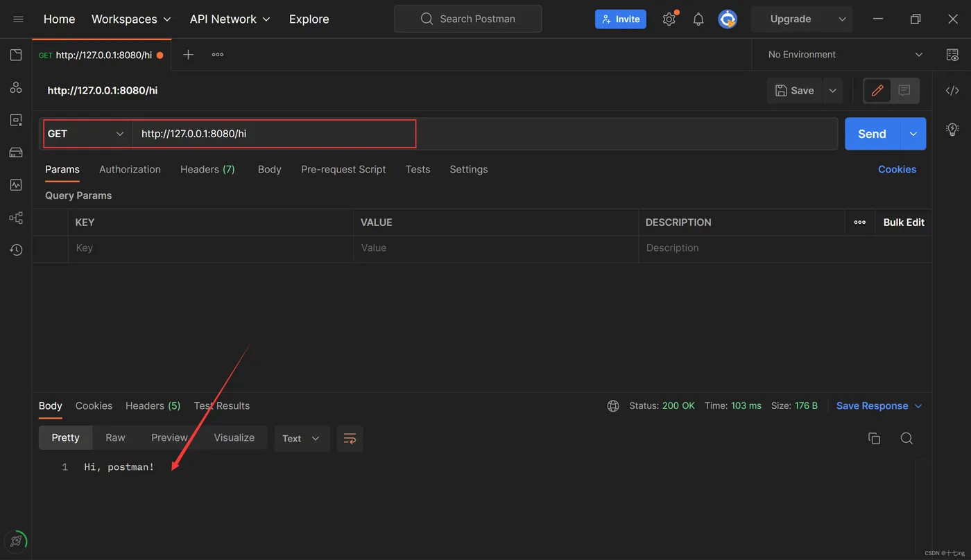Open the Mock Servers sidebar icon
Viewport: 971px width, 560px height.
[x=16, y=152]
